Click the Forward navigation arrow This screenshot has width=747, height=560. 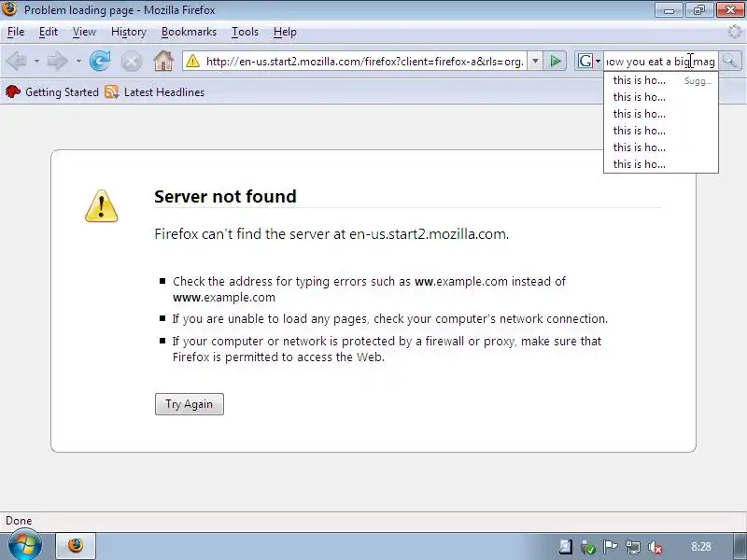(x=58, y=61)
